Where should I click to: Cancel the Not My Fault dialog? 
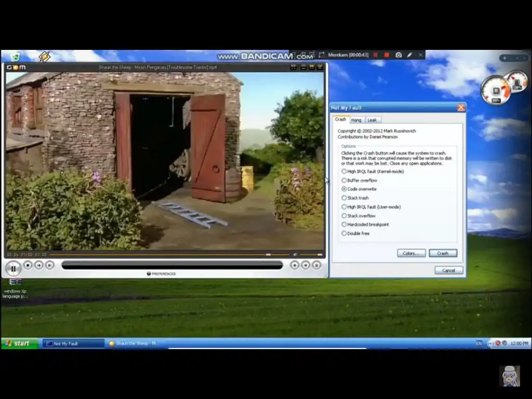(x=449, y=270)
